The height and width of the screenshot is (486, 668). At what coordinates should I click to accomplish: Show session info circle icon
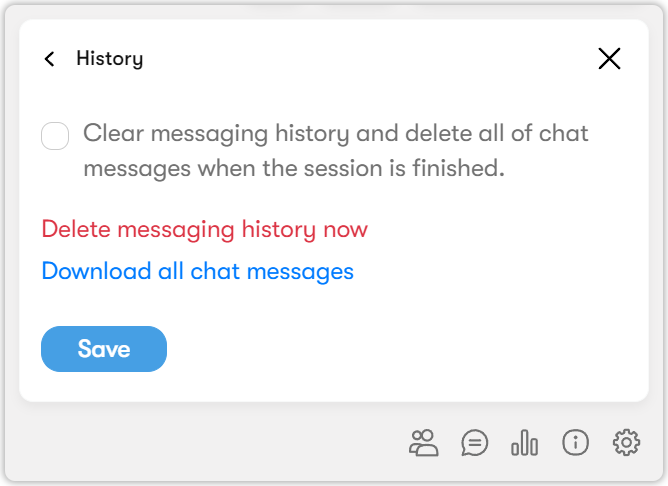coord(575,442)
